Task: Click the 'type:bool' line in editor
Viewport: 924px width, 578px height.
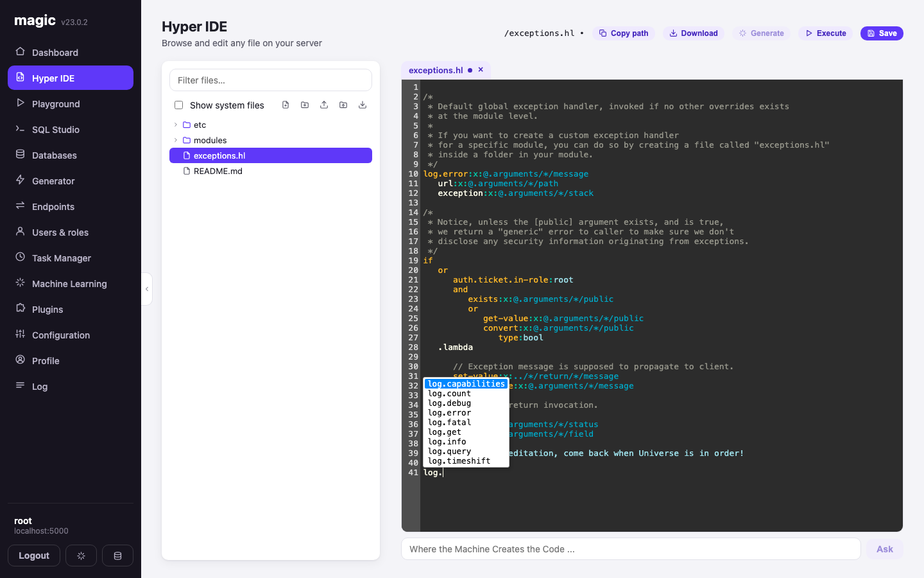Action: (x=520, y=338)
